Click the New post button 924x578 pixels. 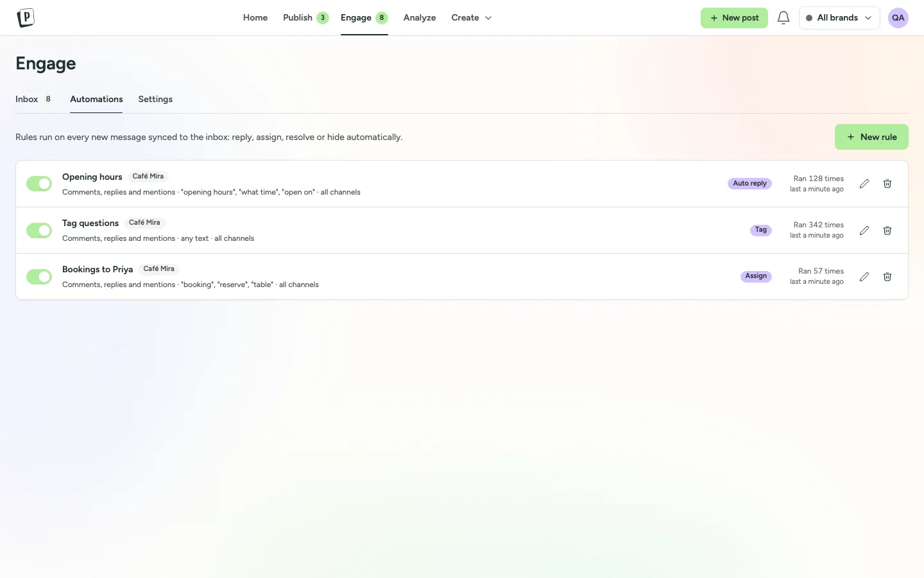(x=734, y=18)
